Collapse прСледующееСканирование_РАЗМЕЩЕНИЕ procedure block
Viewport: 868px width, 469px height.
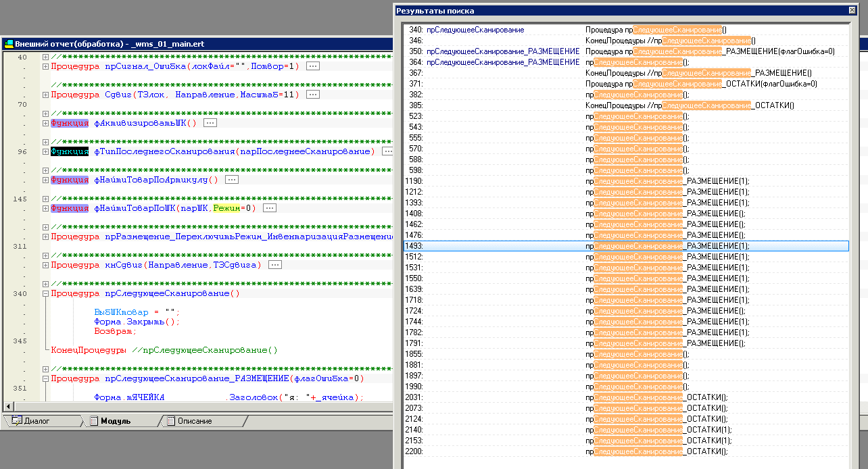(45, 379)
